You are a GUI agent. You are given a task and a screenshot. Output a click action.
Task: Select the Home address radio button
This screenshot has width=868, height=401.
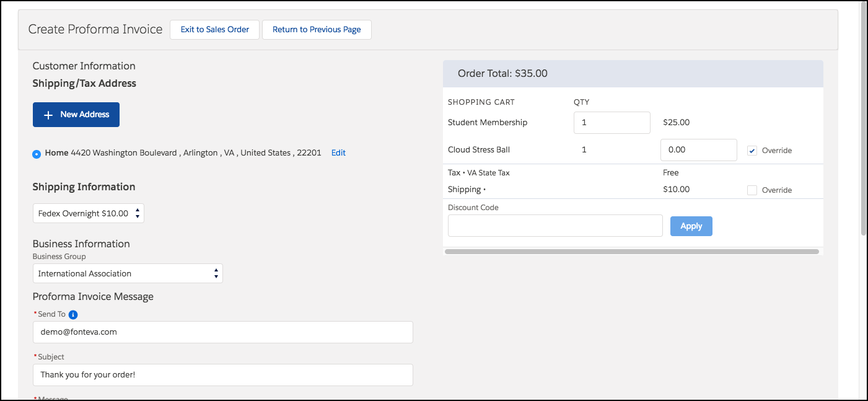(36, 152)
